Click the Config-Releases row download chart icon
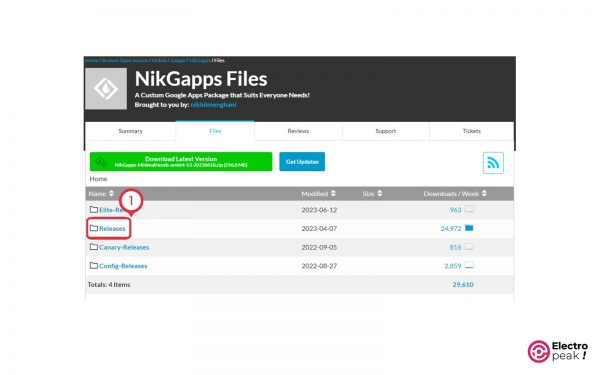This screenshot has width=600, height=375. (x=469, y=265)
